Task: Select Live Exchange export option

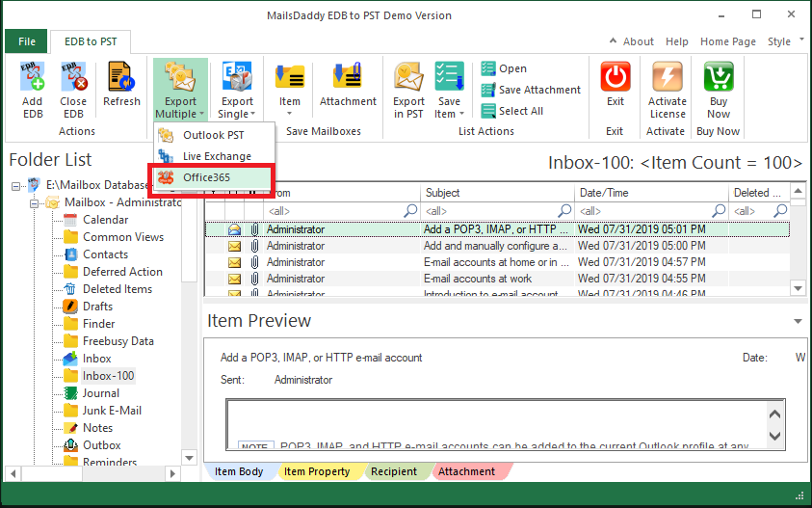Action: pyautogui.click(x=217, y=156)
